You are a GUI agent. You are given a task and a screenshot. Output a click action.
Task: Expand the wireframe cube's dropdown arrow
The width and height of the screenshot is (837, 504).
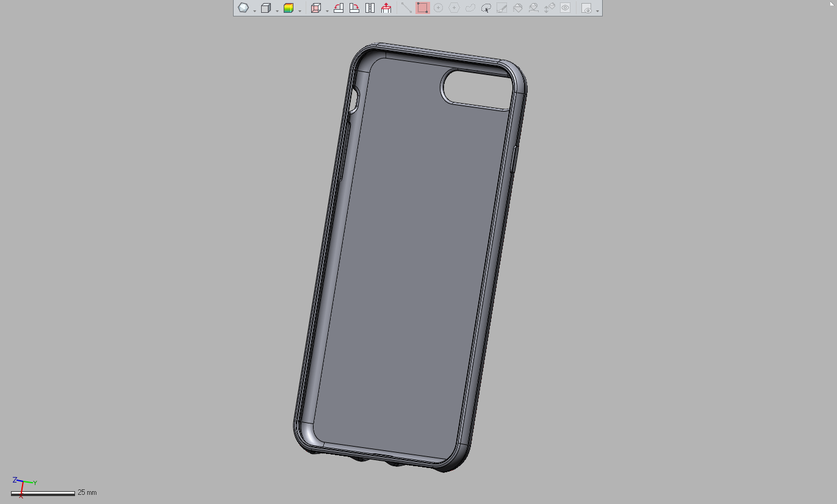[x=327, y=10]
